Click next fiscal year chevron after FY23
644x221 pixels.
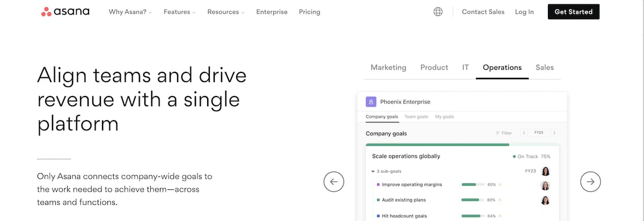(554, 132)
